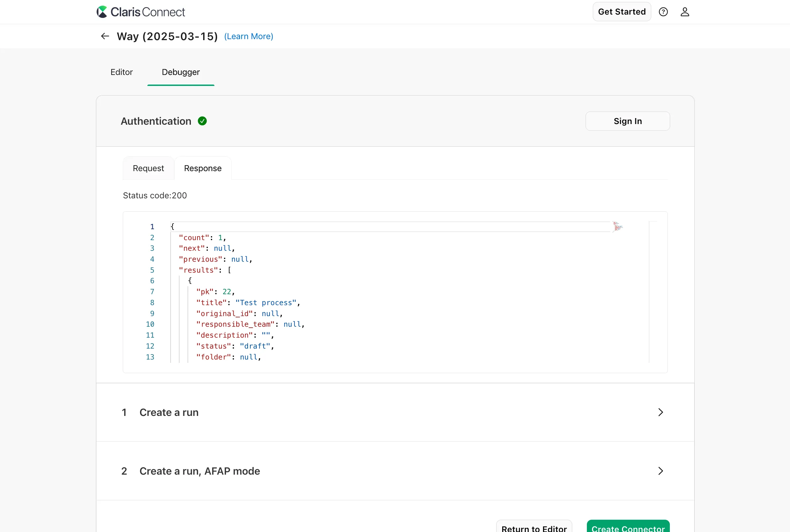Click the JSON viewer vertical scrollbar
This screenshot has height=532, width=790.
click(653, 292)
